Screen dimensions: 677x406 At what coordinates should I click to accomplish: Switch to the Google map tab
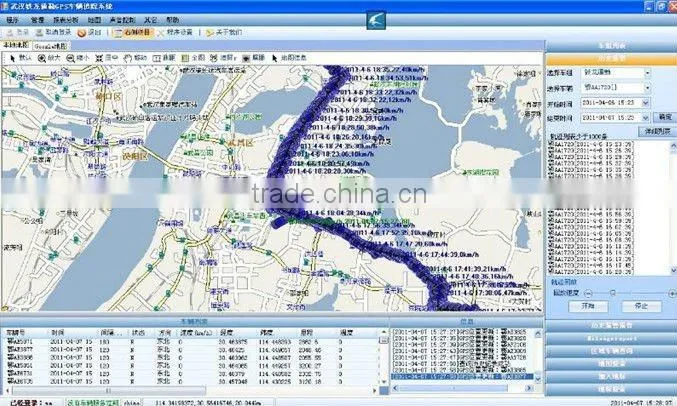(51, 46)
